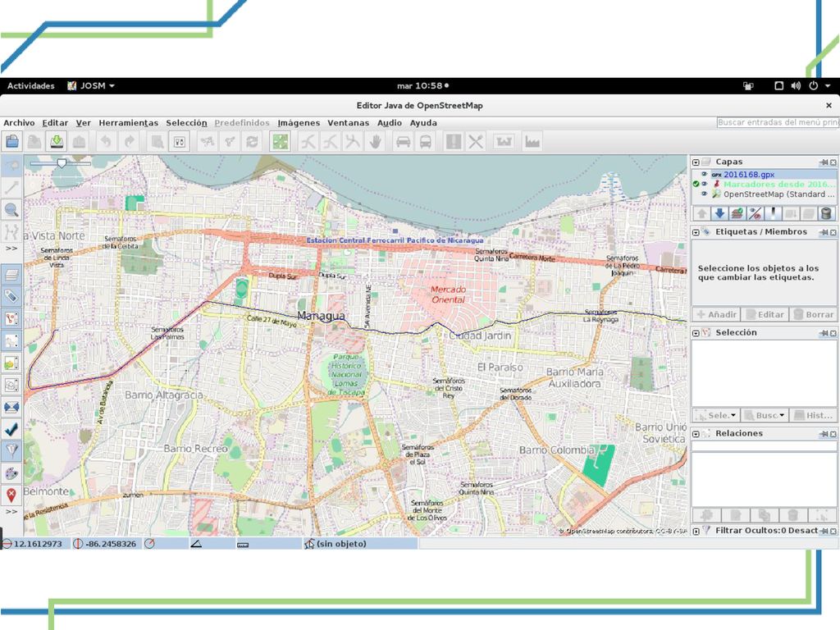The image size is (840, 630).
Task: Click the Hist... button
Action: [813, 415]
